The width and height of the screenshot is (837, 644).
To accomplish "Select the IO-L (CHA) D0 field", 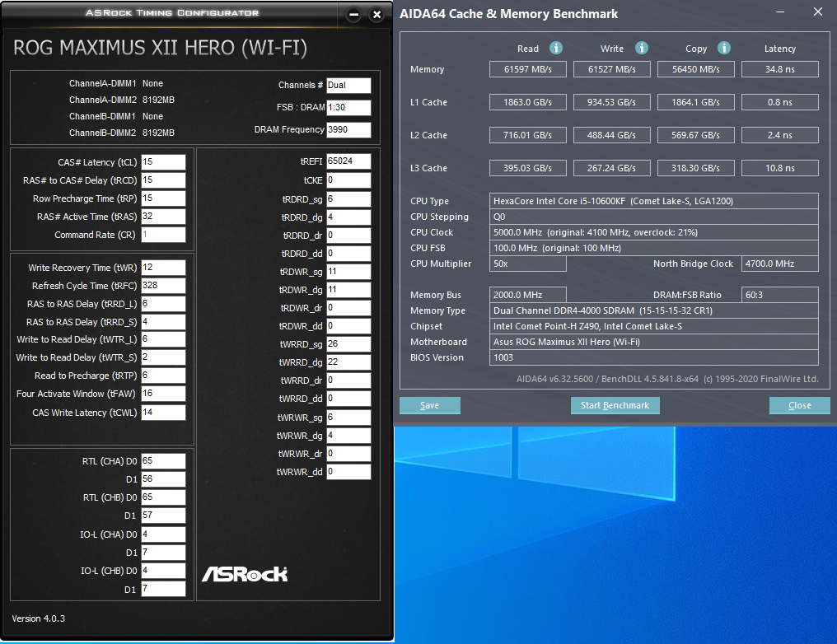I will (163, 534).
